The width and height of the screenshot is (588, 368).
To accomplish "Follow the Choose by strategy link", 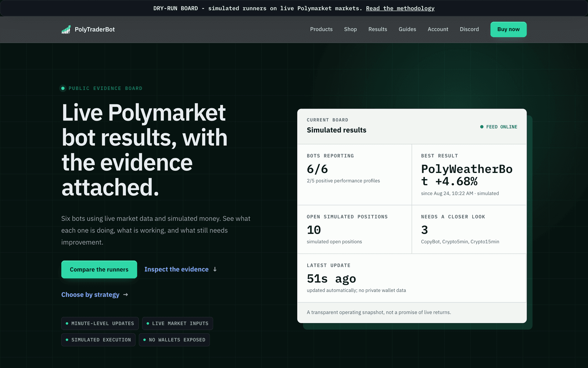I will tap(90, 295).
